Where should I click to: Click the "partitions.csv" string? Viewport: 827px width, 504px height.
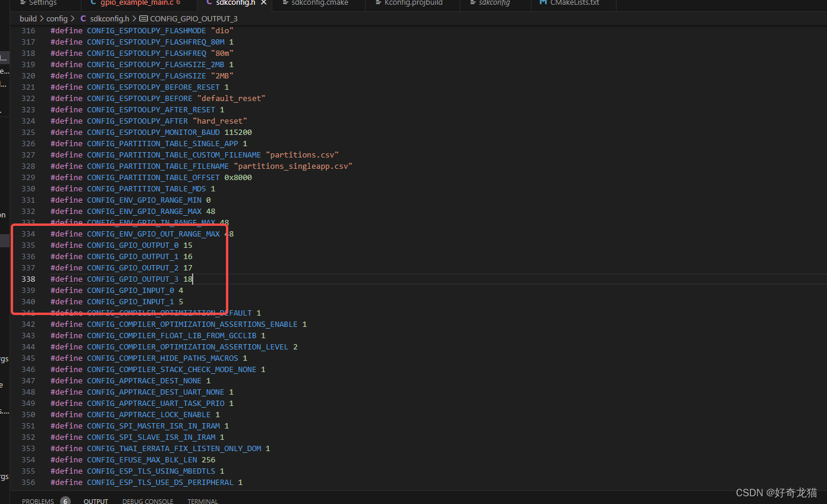click(302, 155)
